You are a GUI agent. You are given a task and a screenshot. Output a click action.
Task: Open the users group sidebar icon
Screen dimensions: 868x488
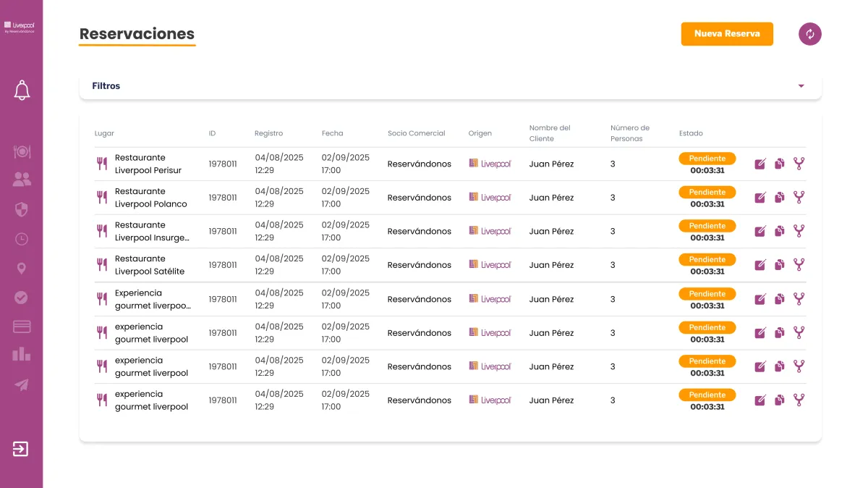tap(22, 179)
